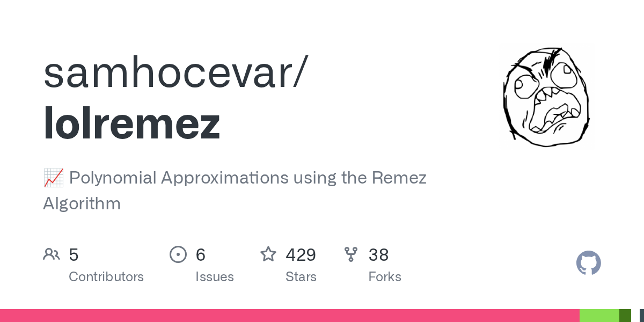Click the Issues circle-dot icon
This screenshot has height=322, width=644.
178,254
